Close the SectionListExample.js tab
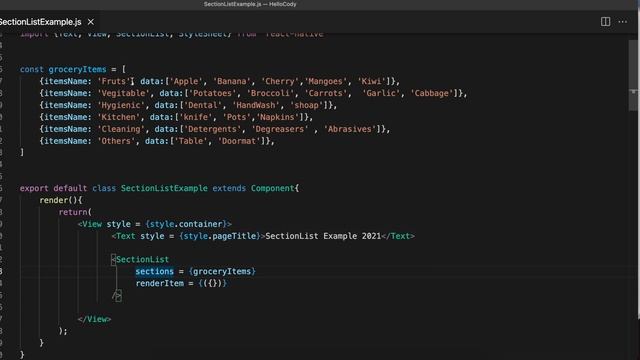Viewport: 640px width, 360px height. tap(91, 22)
